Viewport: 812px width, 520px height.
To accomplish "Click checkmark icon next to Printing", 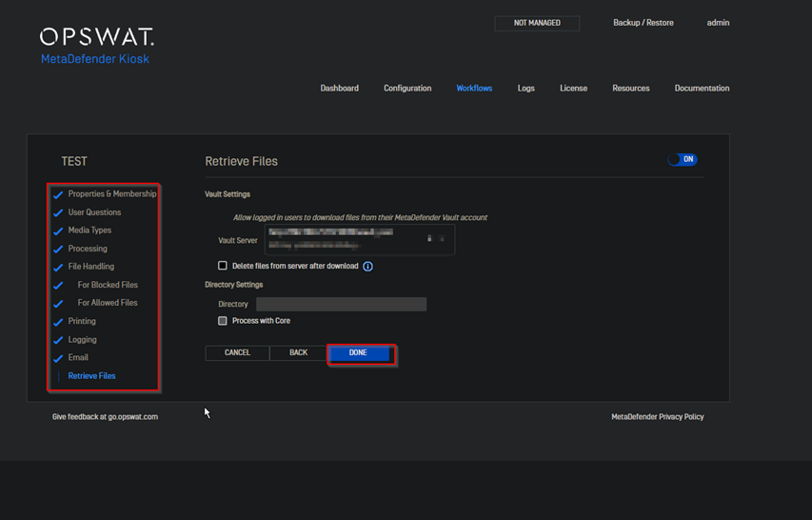I will [58, 322].
